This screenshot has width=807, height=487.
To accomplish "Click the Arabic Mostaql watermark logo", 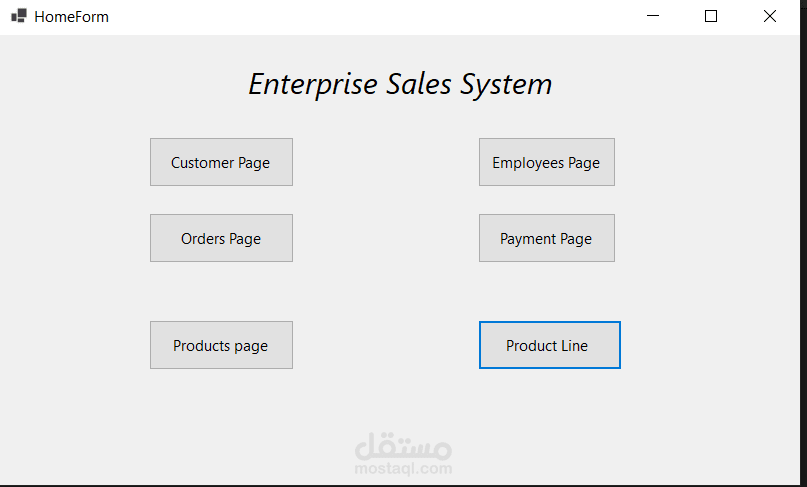I will [x=403, y=446].
